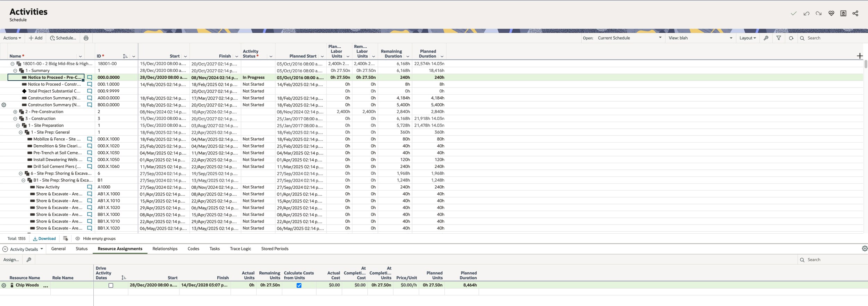Image resolution: width=868 pixels, height=306 pixels.
Task: Click the share icon at top right
Action: click(x=855, y=14)
